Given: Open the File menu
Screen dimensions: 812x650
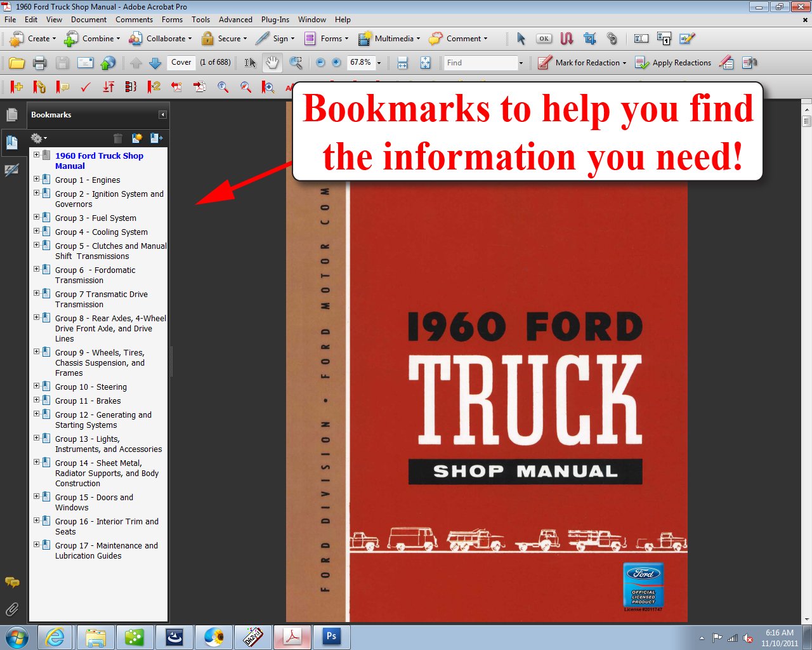Looking at the screenshot, I should coord(10,20).
